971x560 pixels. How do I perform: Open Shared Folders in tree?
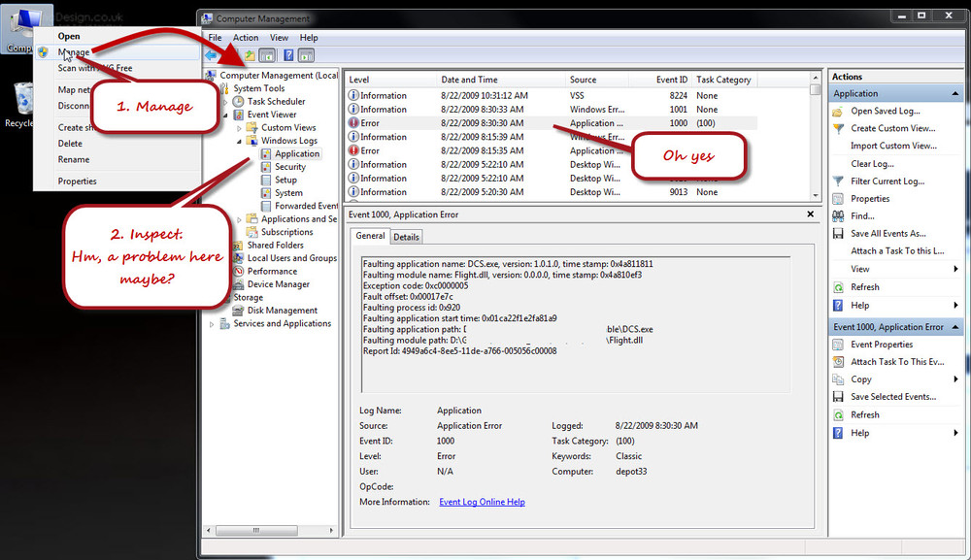coord(275,245)
